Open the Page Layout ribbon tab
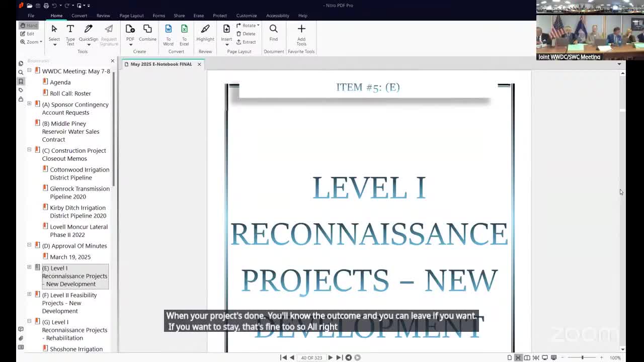Screen dimensions: 644x362 point(131,16)
